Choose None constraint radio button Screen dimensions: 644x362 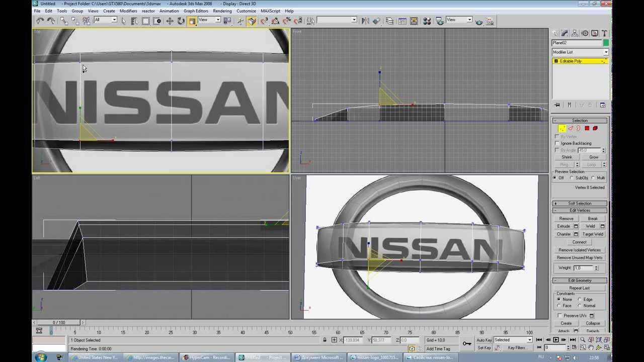click(x=559, y=300)
